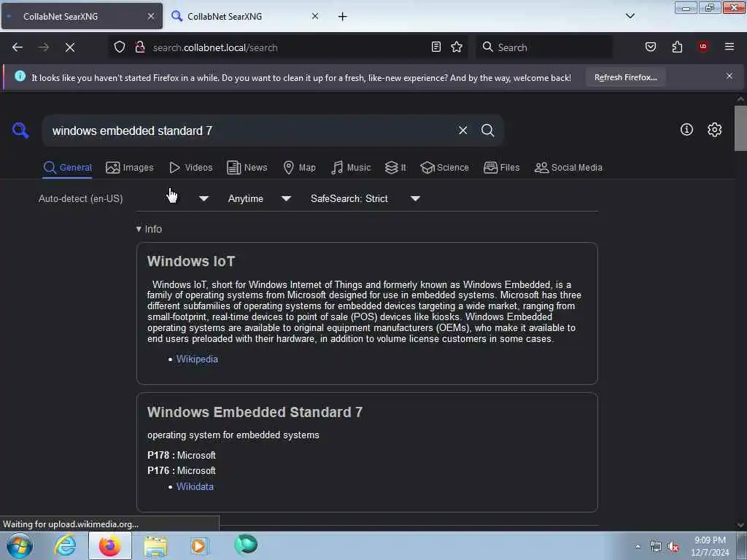
Task: Open the Windows Start button
Action: (20, 545)
